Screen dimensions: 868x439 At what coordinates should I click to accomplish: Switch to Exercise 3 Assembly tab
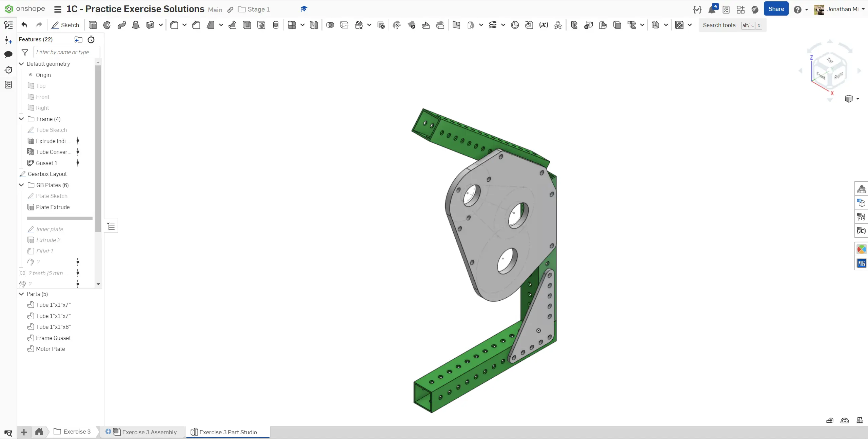click(x=149, y=432)
